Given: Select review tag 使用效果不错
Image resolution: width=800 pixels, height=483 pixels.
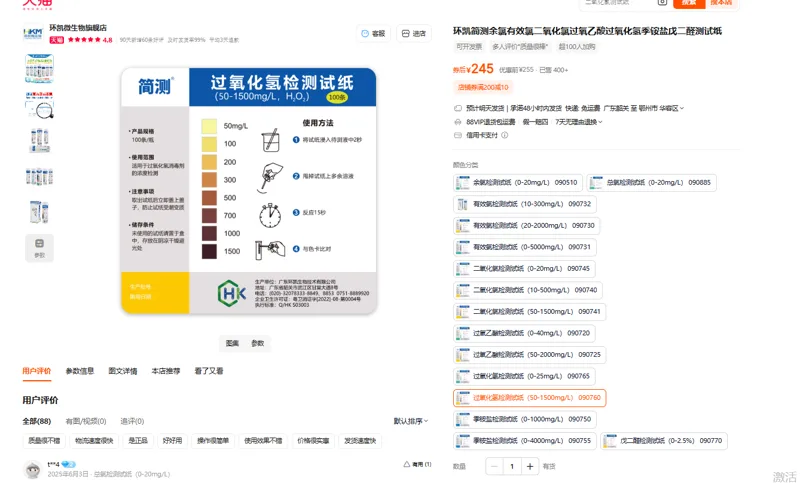Looking at the screenshot, I should [263, 441].
